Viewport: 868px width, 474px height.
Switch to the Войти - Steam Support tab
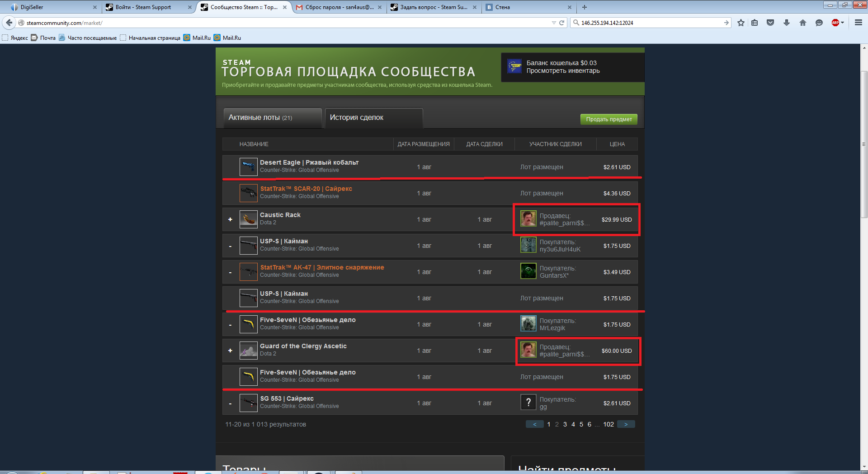click(148, 7)
